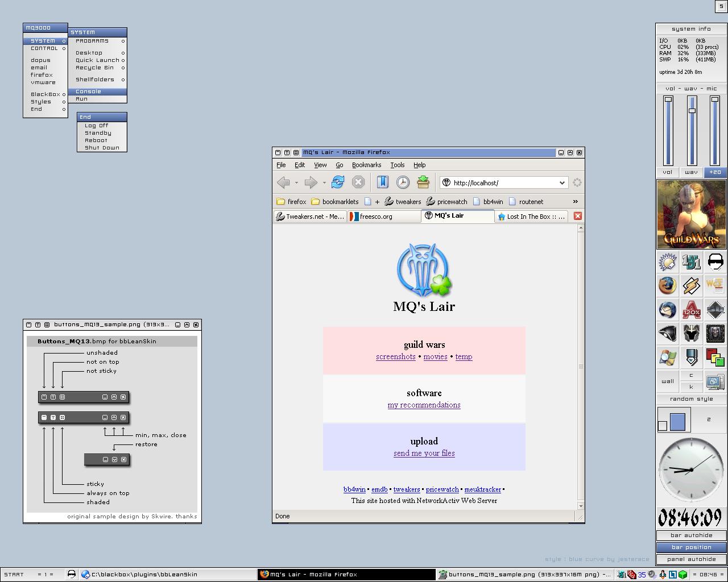
Task: Launch Thunderbird mail icon in side panel
Action: click(668, 310)
